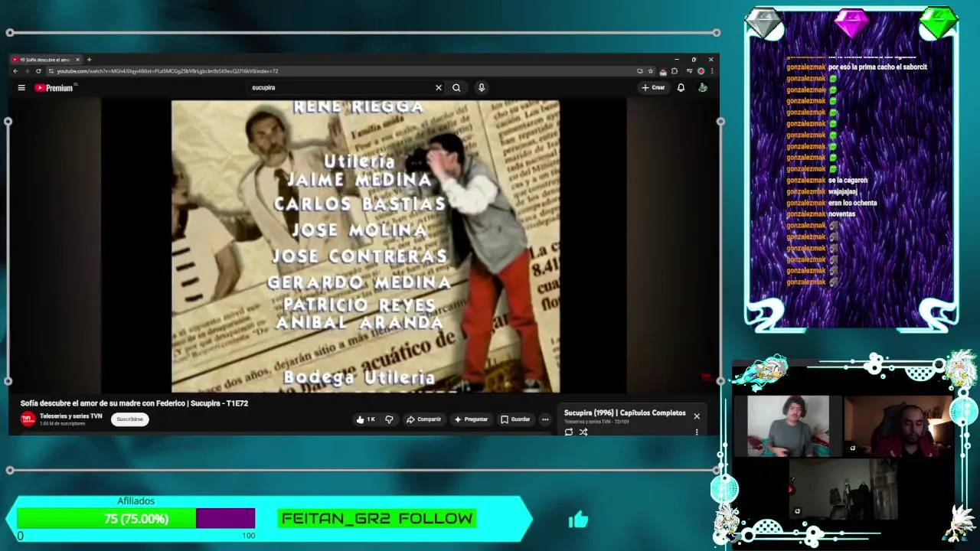The height and width of the screenshot is (551, 980).
Task: Bookmark this page with star icon
Action: click(x=651, y=71)
